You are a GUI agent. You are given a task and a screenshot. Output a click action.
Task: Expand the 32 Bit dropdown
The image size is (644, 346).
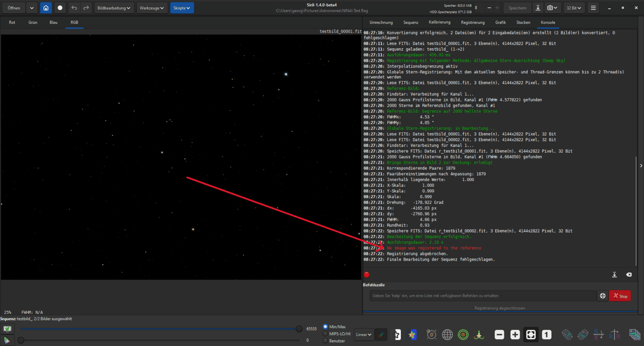574,8
